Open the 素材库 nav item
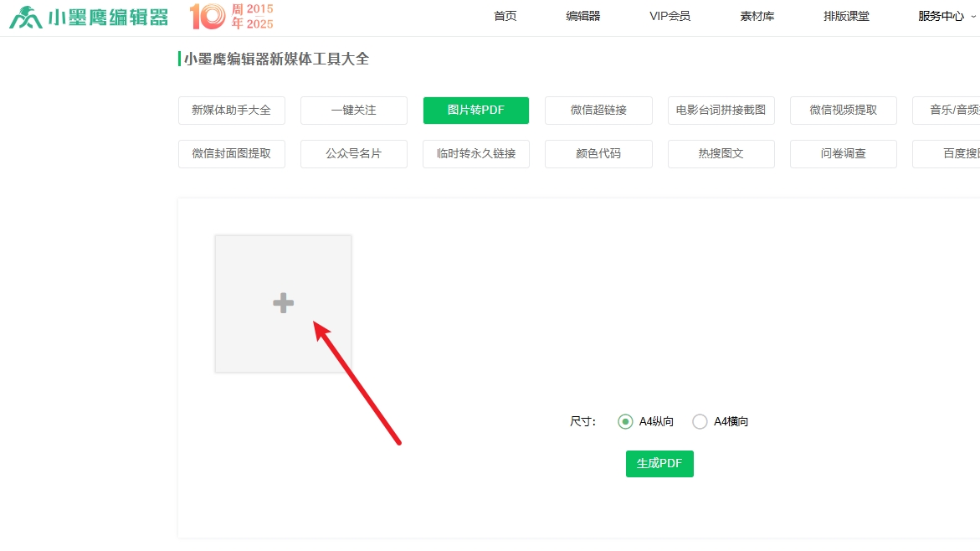The height and width of the screenshot is (551, 980). 757,16
